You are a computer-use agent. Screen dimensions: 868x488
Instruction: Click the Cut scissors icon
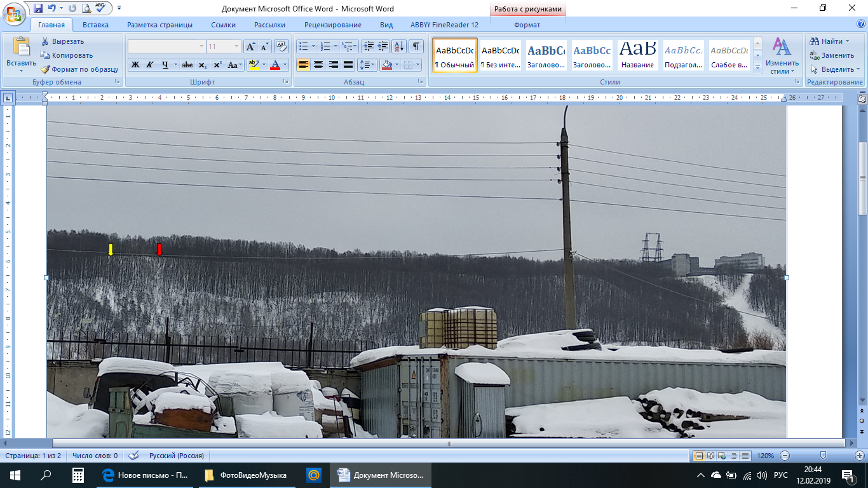point(46,41)
